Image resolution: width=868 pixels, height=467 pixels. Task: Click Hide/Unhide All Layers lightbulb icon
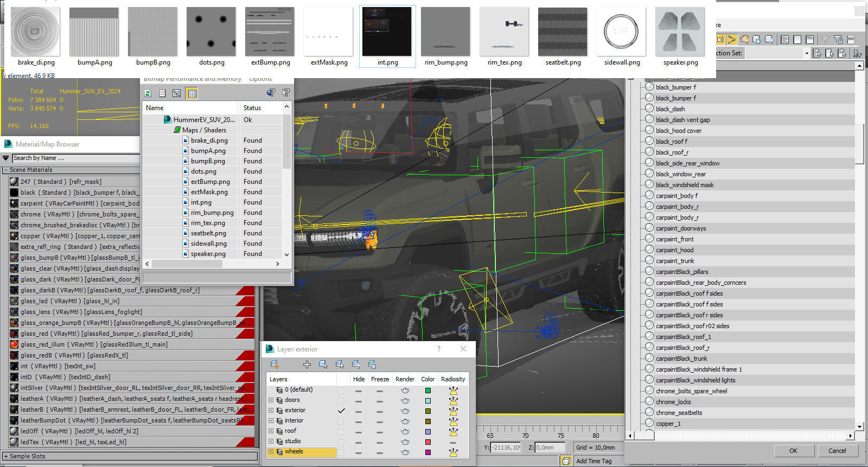click(356, 364)
